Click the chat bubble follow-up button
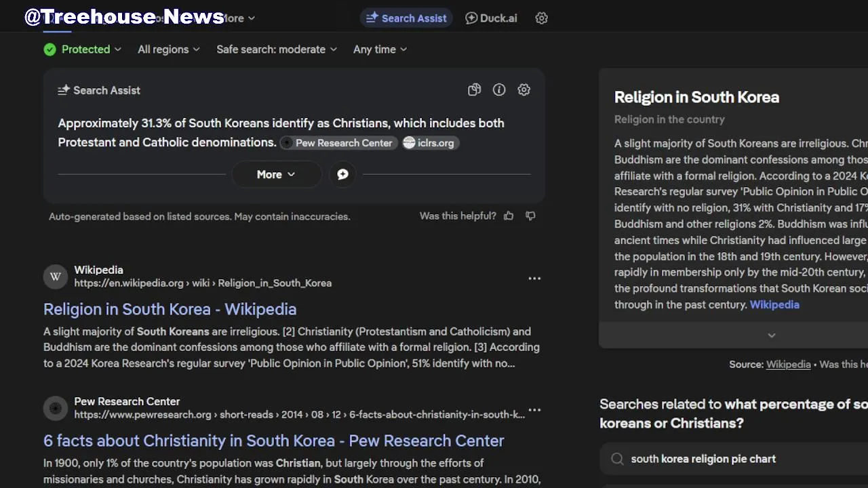This screenshot has height=488, width=868. click(342, 174)
